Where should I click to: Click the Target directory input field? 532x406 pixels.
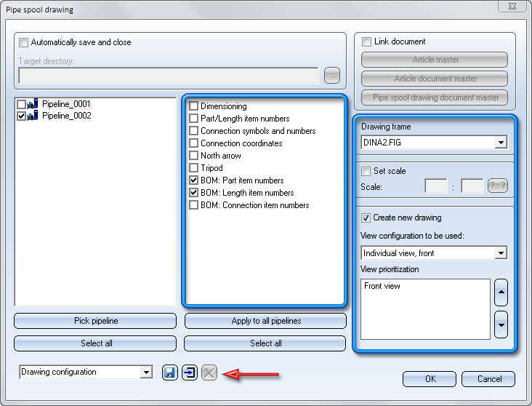169,76
